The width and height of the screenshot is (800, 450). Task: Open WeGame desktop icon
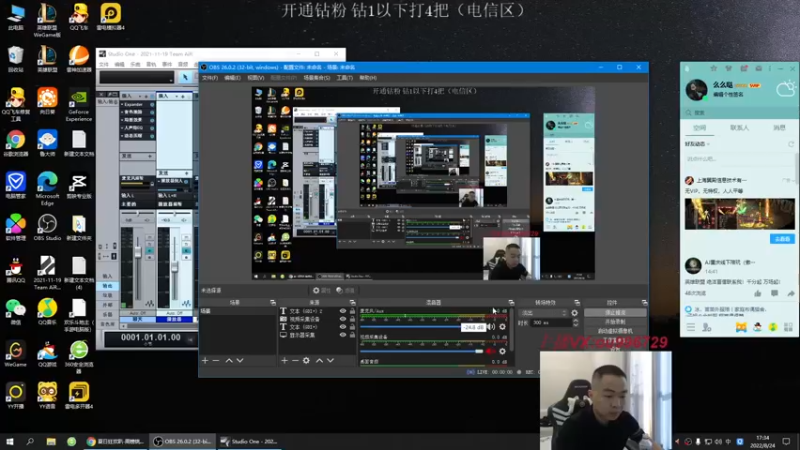coord(15,354)
